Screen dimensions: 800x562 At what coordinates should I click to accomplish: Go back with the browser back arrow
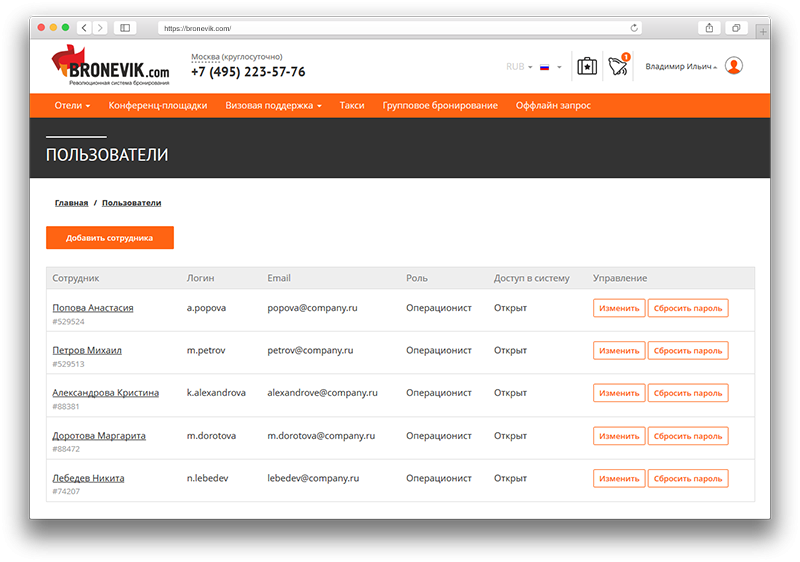(x=84, y=28)
